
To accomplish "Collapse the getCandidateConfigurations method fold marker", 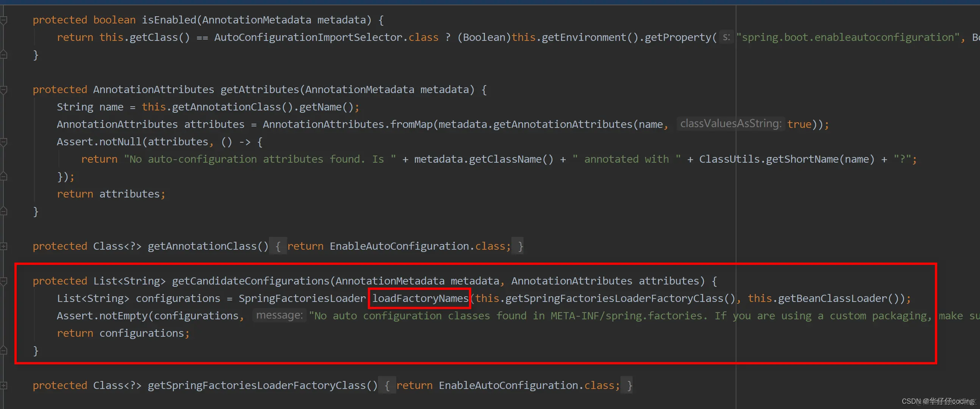I will pos(4,281).
